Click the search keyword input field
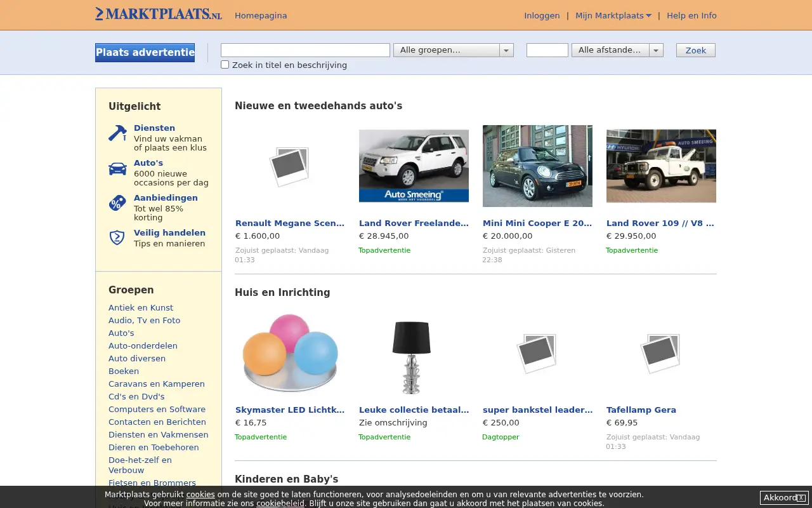The height and width of the screenshot is (508, 812). point(305,50)
